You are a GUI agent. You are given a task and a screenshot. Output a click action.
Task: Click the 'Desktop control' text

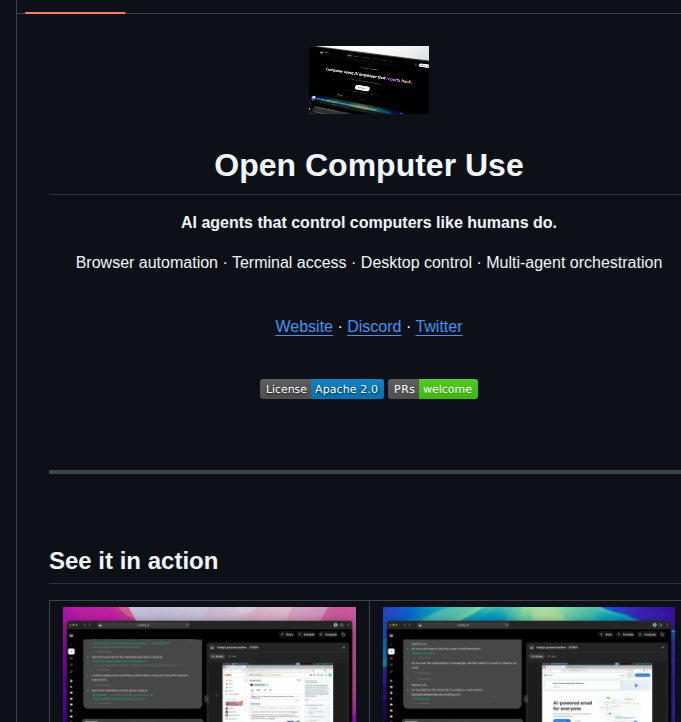click(416, 262)
